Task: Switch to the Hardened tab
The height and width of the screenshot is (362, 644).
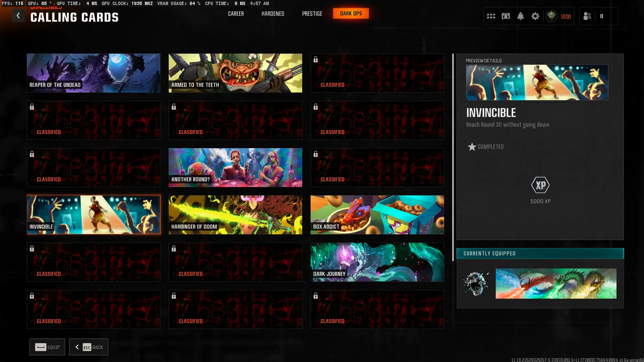Action: [x=273, y=14]
